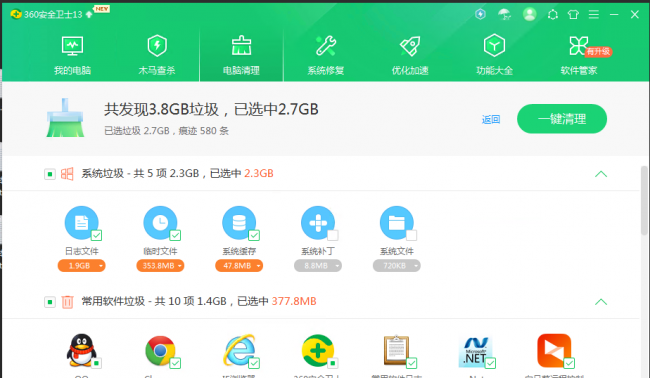Uncheck the Chrome item checkbox
This screenshot has width=650, height=378.
[x=175, y=363]
